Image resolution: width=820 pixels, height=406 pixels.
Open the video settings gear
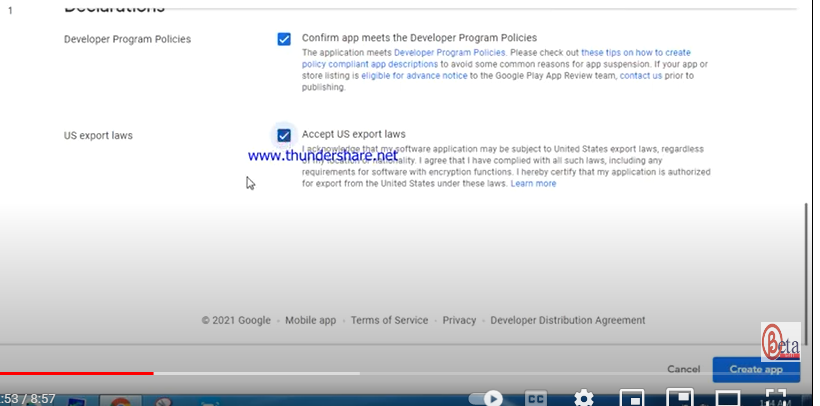[584, 397]
